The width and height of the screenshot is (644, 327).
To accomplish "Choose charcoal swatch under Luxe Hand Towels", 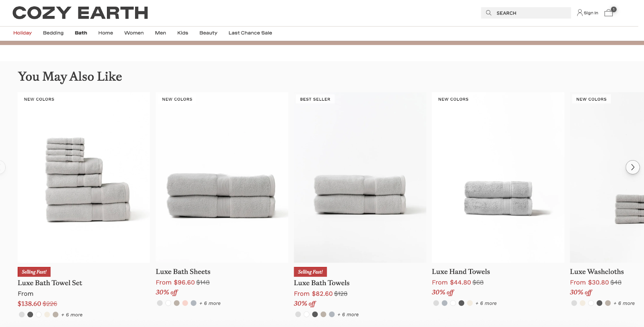I will [x=461, y=303].
